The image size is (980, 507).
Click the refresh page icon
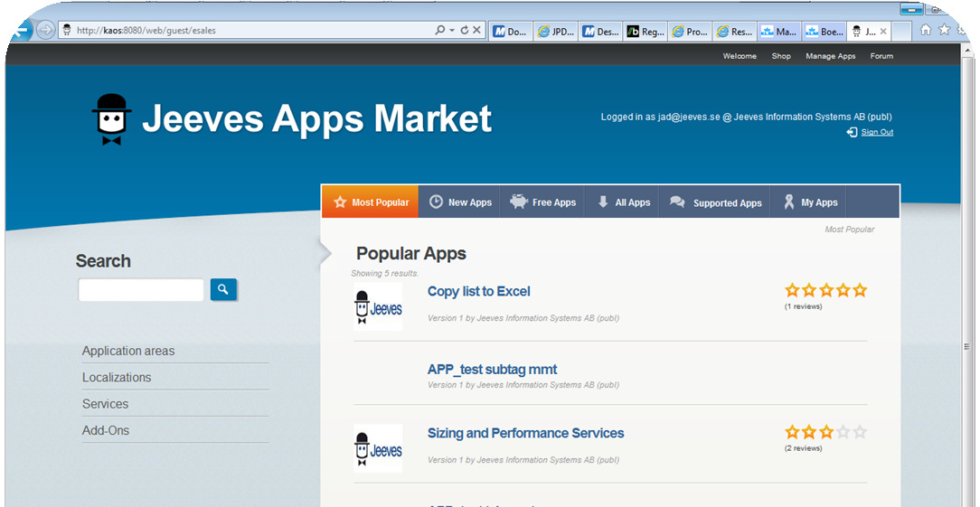tap(465, 30)
